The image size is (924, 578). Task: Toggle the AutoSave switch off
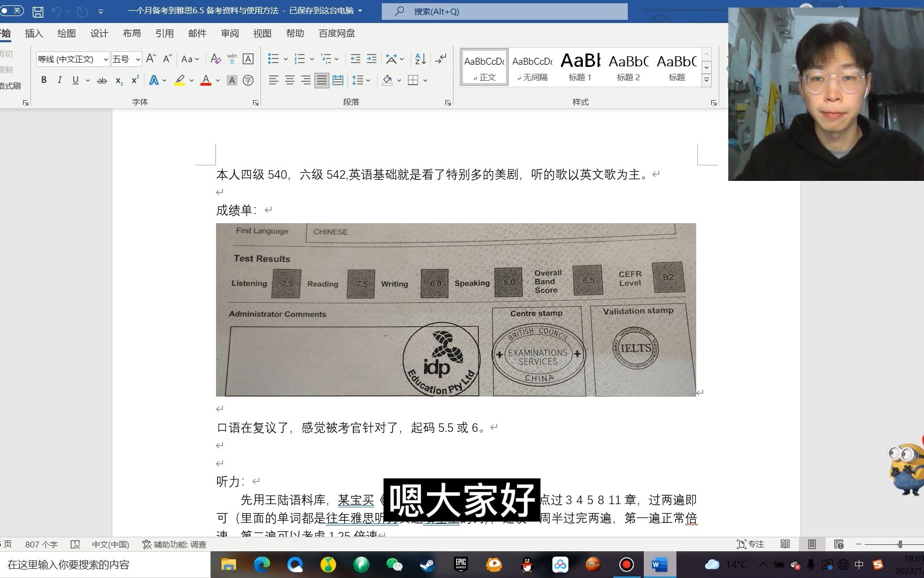[11, 11]
